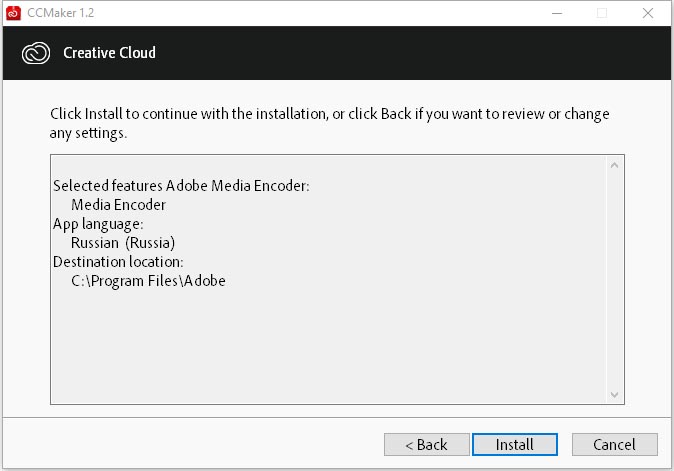The width and height of the screenshot is (674, 471).
Task: Click the indented 'Media Encoder' line
Action: [x=118, y=205]
